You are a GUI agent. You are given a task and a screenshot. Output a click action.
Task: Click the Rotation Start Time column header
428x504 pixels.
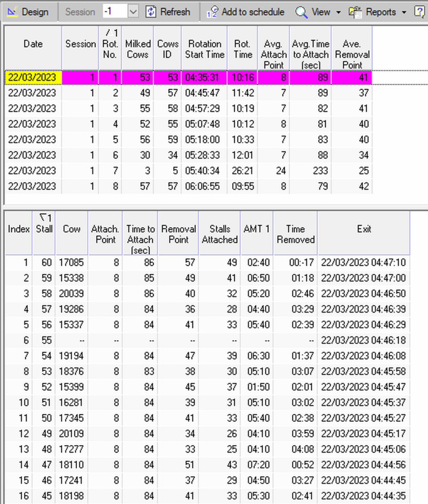click(204, 49)
